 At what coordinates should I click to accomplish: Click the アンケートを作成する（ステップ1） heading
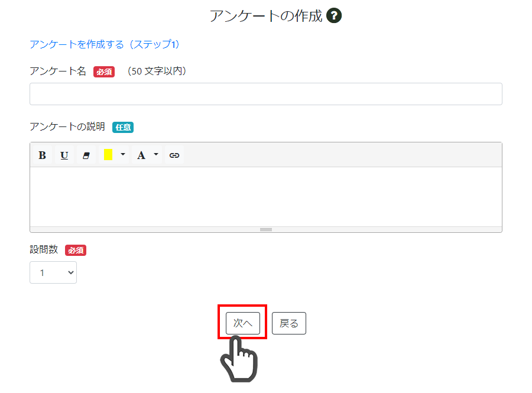[105, 44]
